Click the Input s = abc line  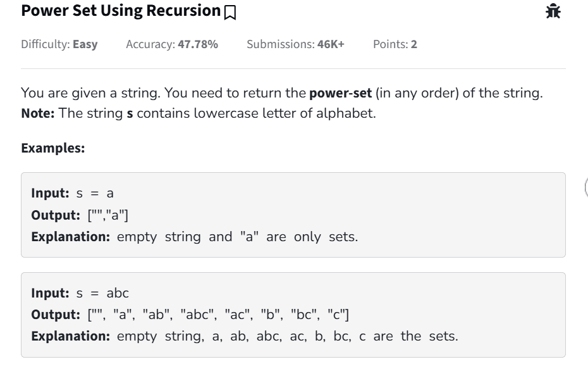click(x=80, y=293)
